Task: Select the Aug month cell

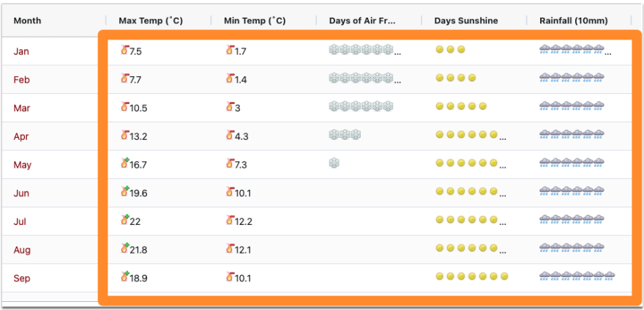Action: coord(22,250)
